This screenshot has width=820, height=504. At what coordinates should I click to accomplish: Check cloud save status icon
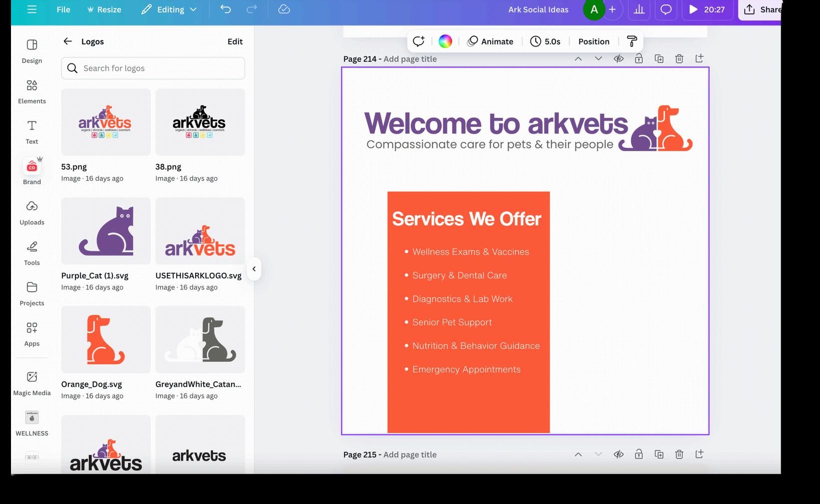284,9
